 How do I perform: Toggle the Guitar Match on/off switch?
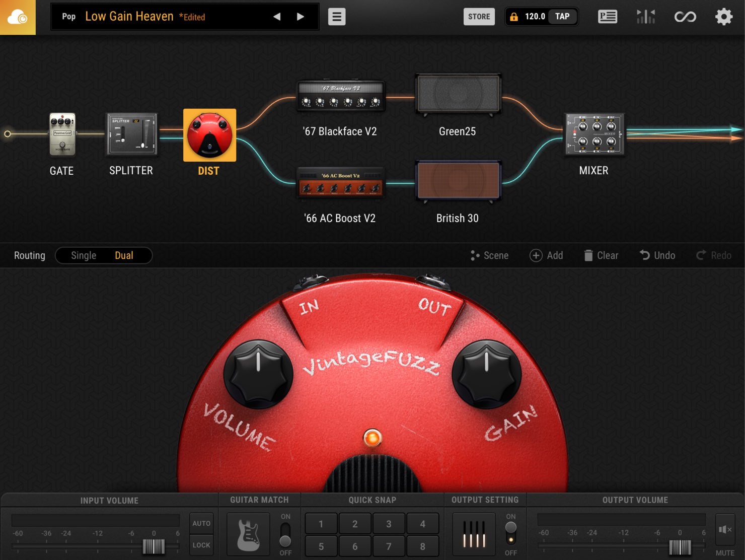coord(285,534)
